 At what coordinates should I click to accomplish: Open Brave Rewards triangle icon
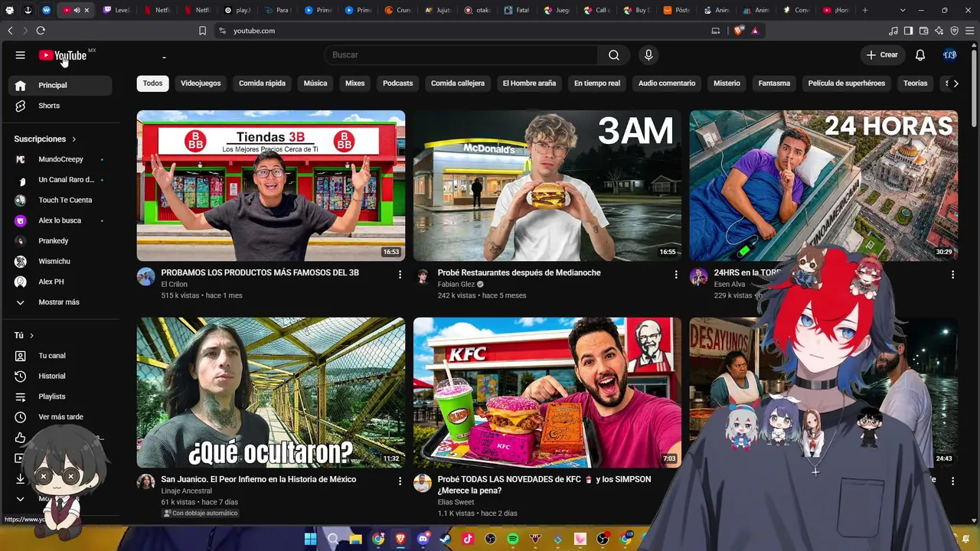(x=755, y=31)
